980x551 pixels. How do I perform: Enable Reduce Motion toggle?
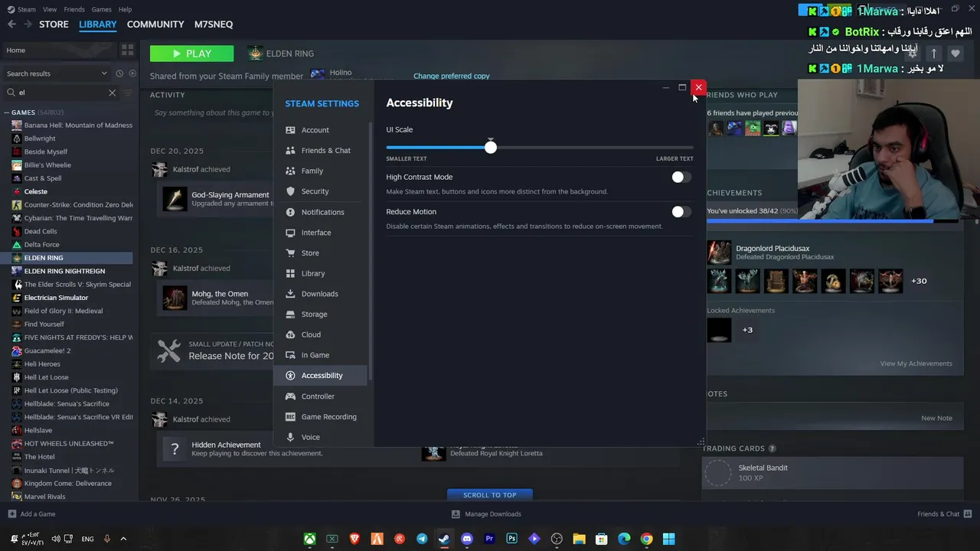[x=681, y=212]
